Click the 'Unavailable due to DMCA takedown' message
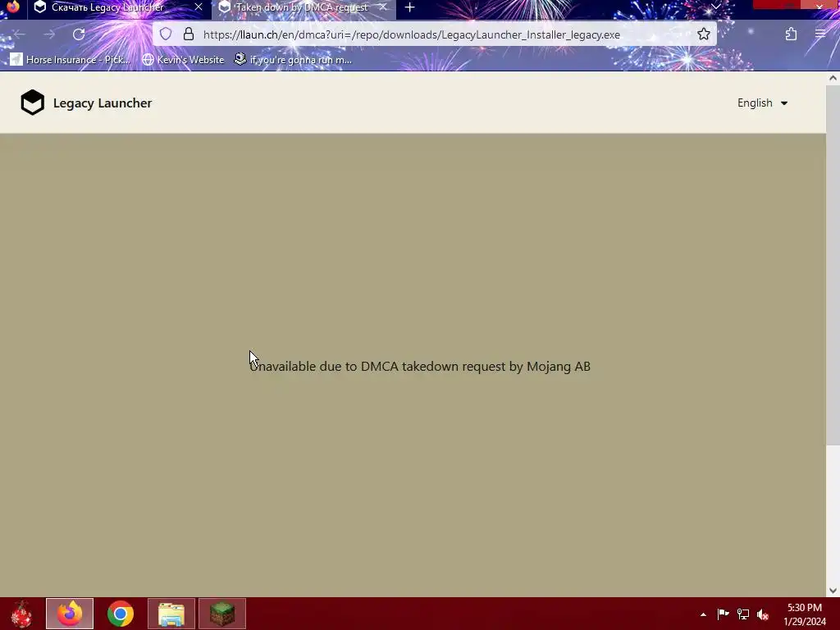The image size is (840, 630). [420, 367]
